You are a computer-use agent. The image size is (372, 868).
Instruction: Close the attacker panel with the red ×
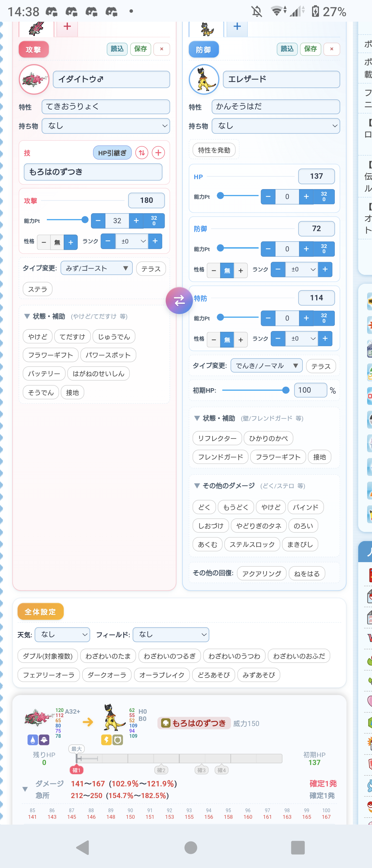tap(162, 49)
